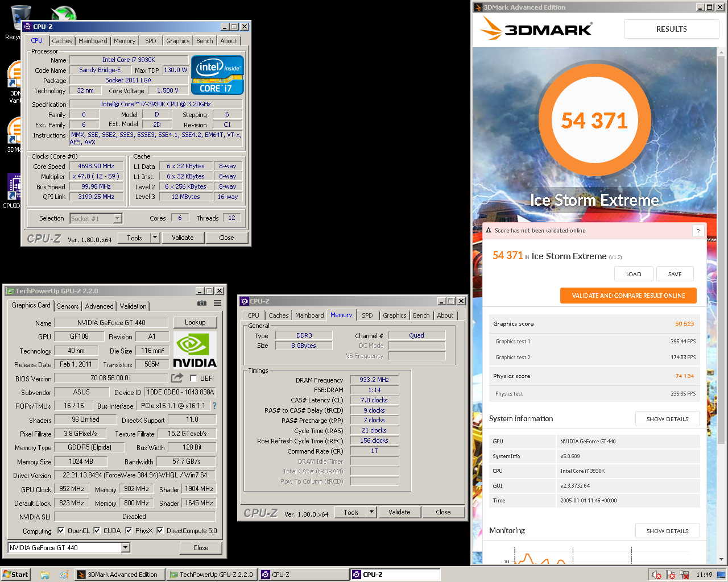
Task: Select 3DMark Advanced Edition taskbar button
Action: click(119, 575)
